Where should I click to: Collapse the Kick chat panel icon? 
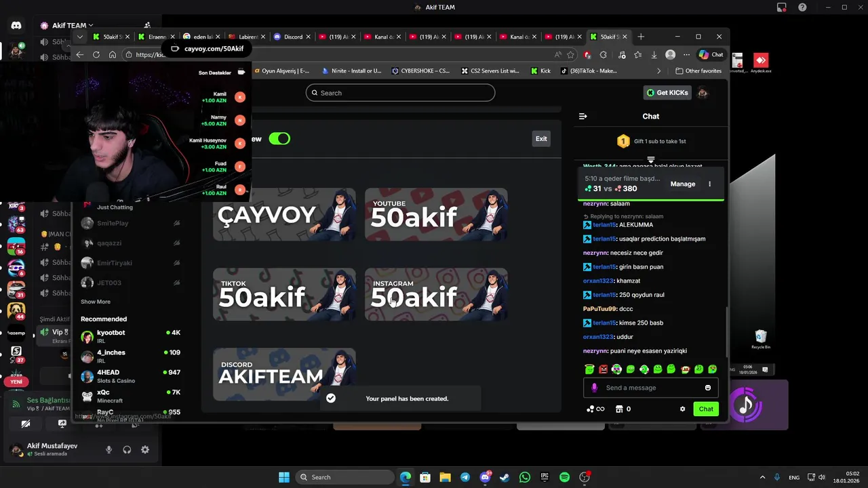583,117
